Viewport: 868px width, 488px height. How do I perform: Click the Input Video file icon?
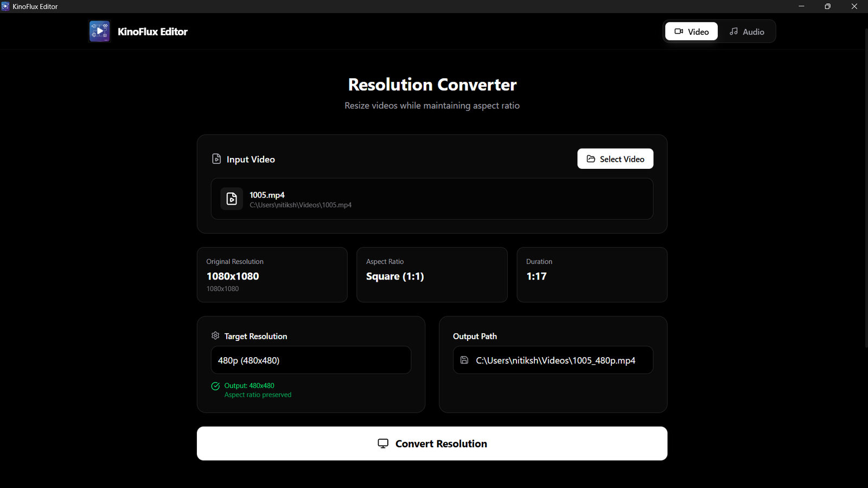point(216,159)
